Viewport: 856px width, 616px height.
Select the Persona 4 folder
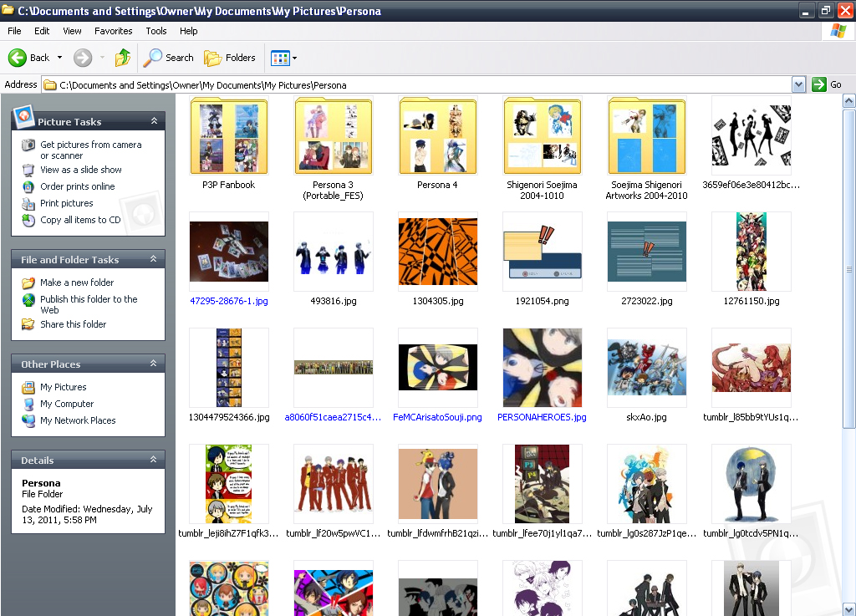click(x=438, y=135)
